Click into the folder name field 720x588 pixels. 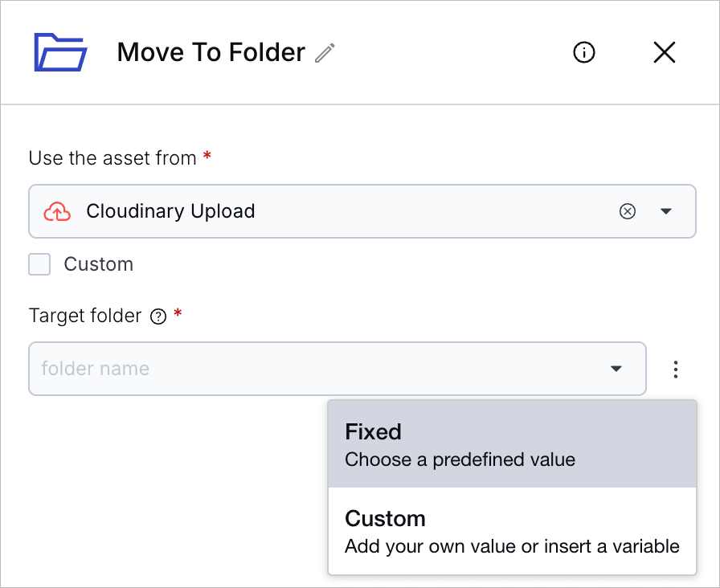point(337,369)
